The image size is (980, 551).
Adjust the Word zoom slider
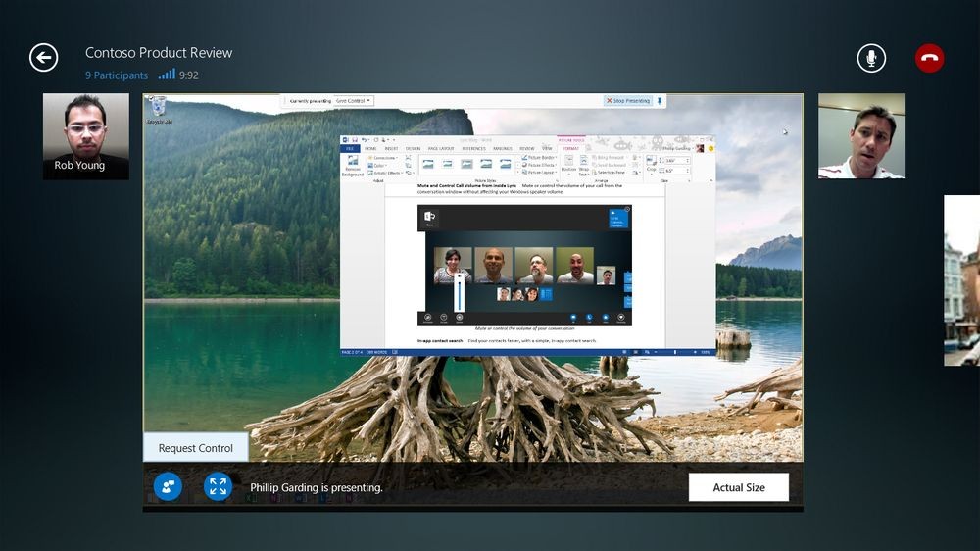(x=675, y=352)
